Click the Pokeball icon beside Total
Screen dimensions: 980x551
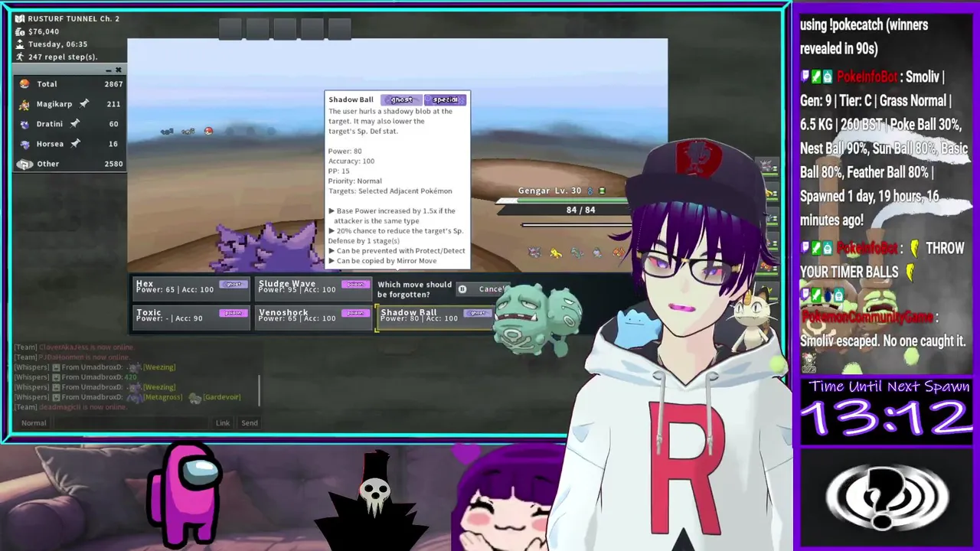tap(24, 84)
